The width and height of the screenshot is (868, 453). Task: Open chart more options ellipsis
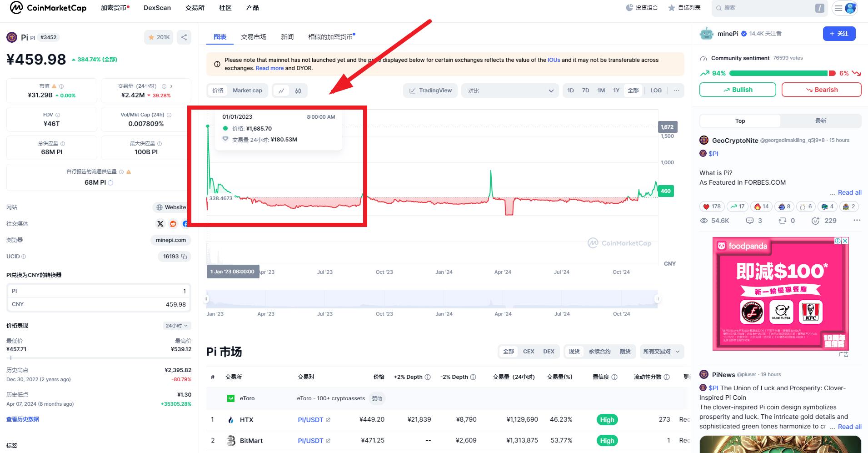pyautogui.click(x=677, y=91)
